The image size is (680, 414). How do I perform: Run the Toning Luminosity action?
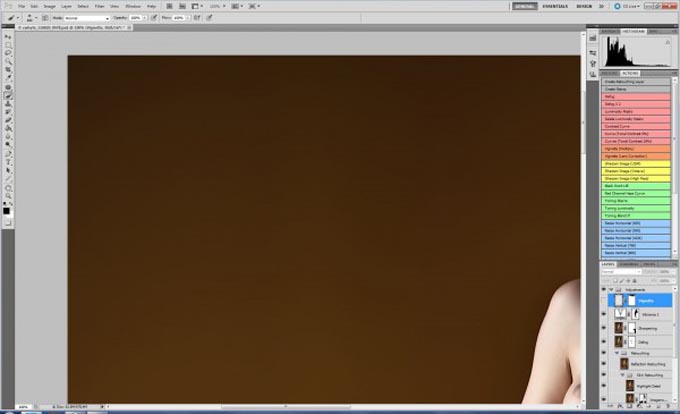(x=636, y=208)
